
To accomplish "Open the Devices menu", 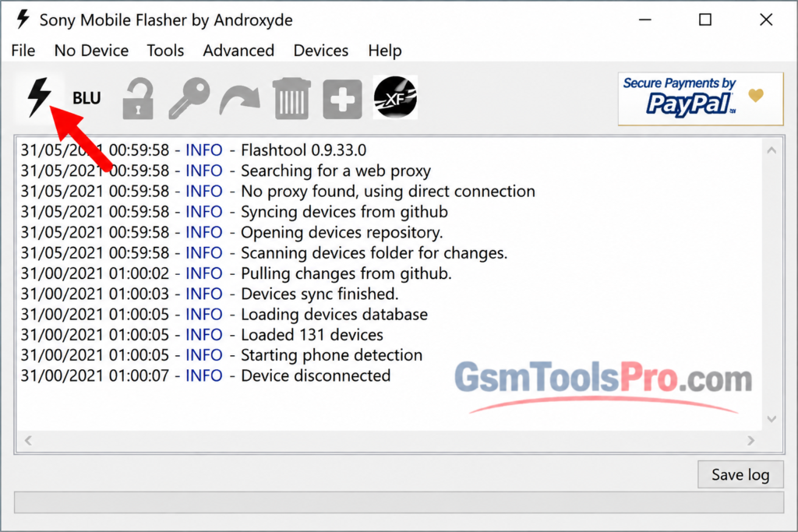I will click(x=321, y=51).
